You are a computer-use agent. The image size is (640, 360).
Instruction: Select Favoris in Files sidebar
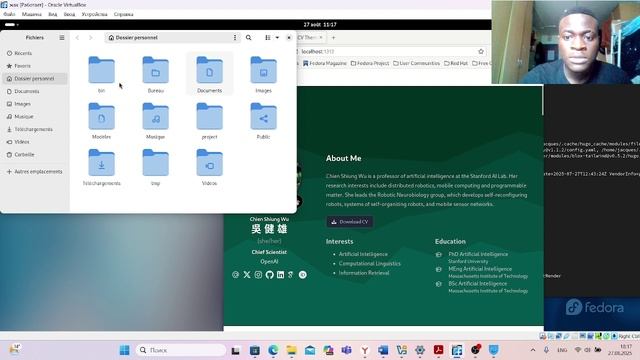pyautogui.click(x=35, y=66)
